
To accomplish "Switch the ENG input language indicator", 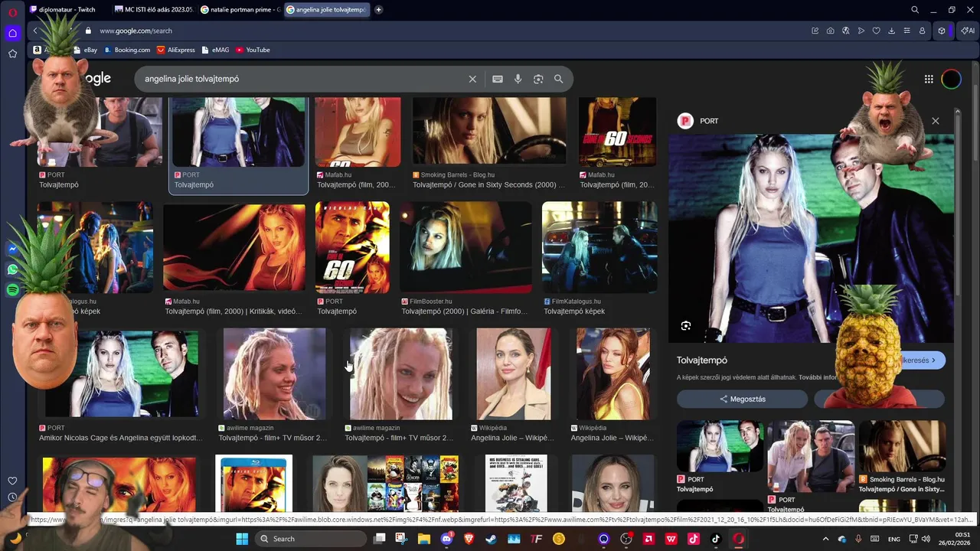I will pos(893,539).
